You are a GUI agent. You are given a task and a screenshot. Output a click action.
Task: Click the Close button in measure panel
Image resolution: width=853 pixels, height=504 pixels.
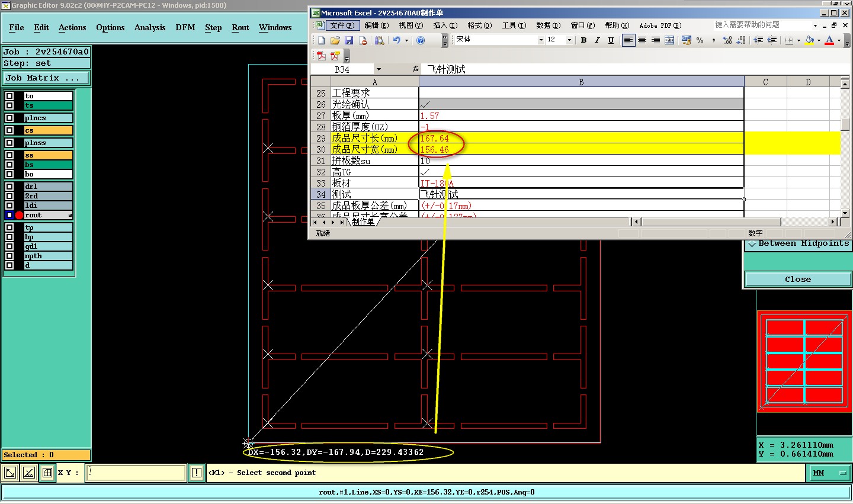pos(797,279)
